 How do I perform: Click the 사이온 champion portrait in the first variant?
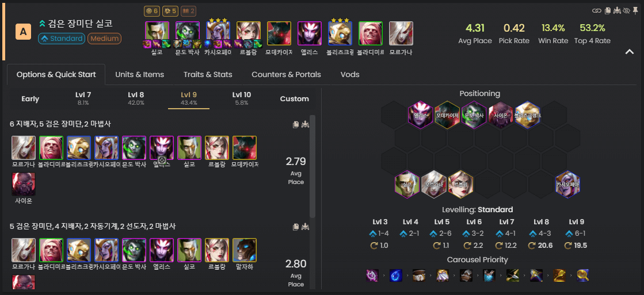(24, 184)
